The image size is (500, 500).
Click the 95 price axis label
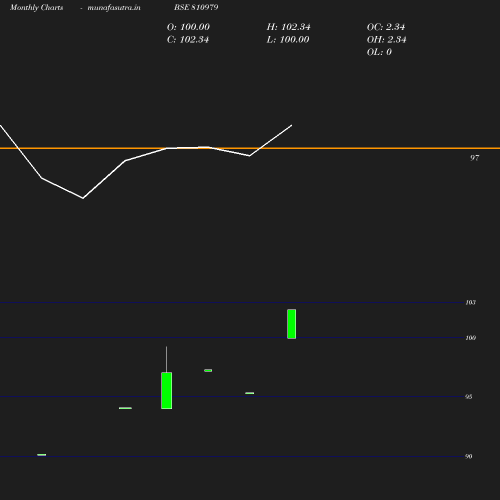click(x=469, y=397)
